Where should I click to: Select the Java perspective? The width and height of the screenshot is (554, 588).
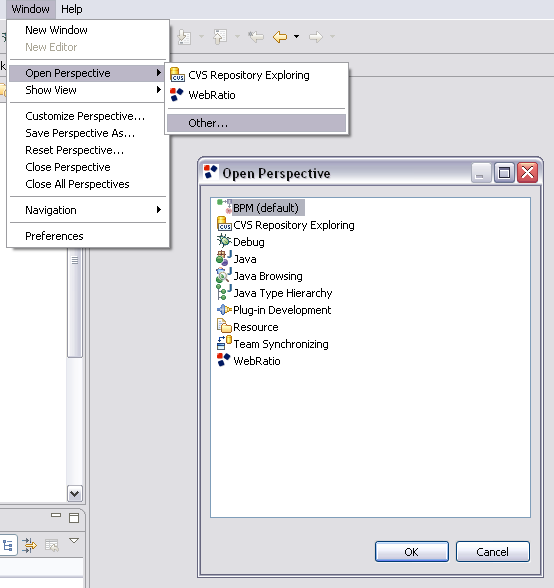point(245,259)
